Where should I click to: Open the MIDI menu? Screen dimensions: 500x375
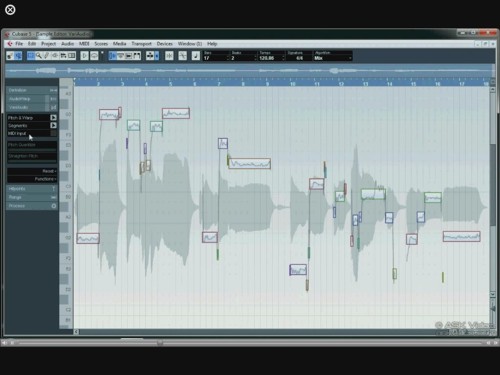[84, 44]
